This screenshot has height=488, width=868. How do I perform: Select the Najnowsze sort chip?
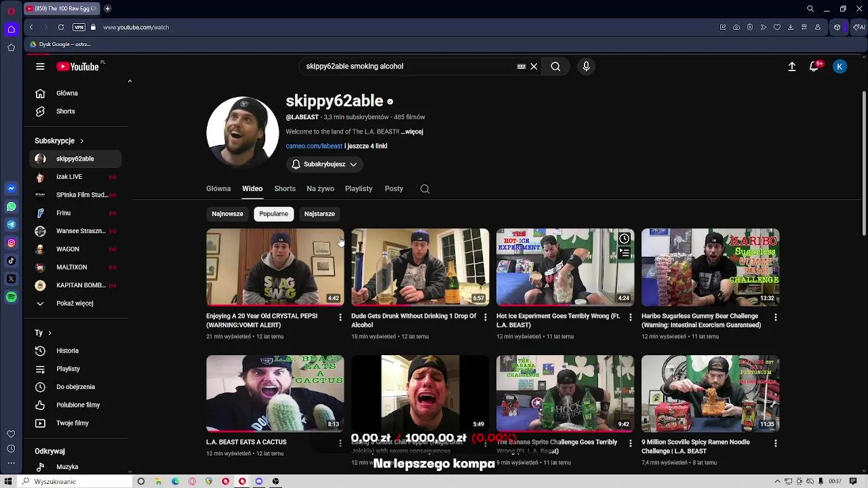227,214
